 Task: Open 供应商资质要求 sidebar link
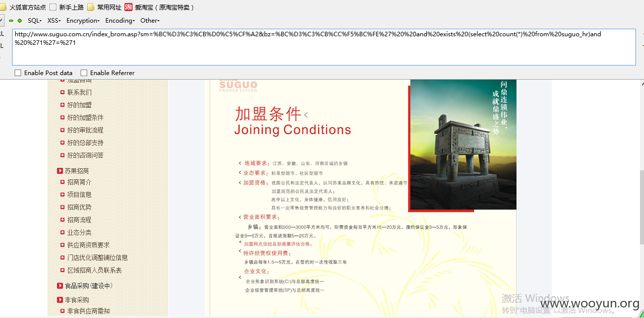(x=89, y=245)
